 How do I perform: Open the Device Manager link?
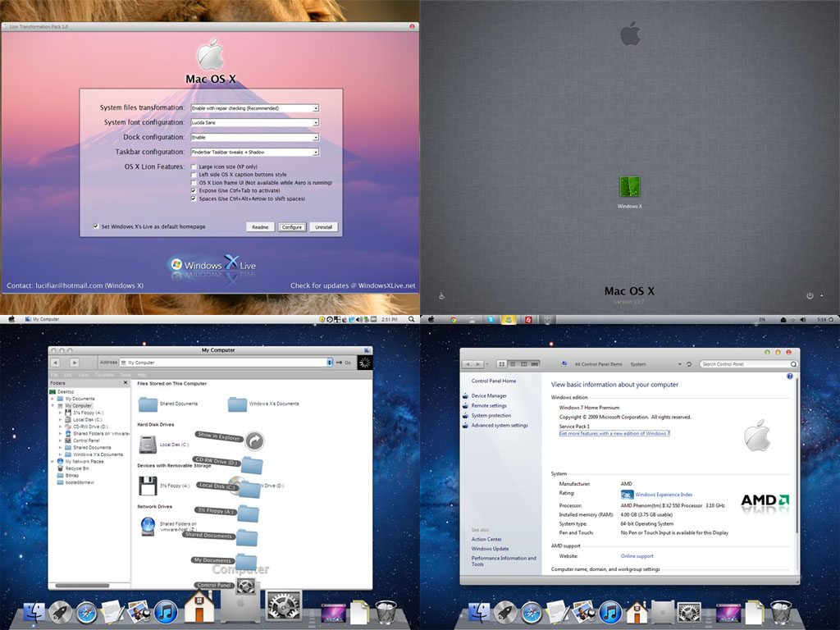tap(488, 395)
